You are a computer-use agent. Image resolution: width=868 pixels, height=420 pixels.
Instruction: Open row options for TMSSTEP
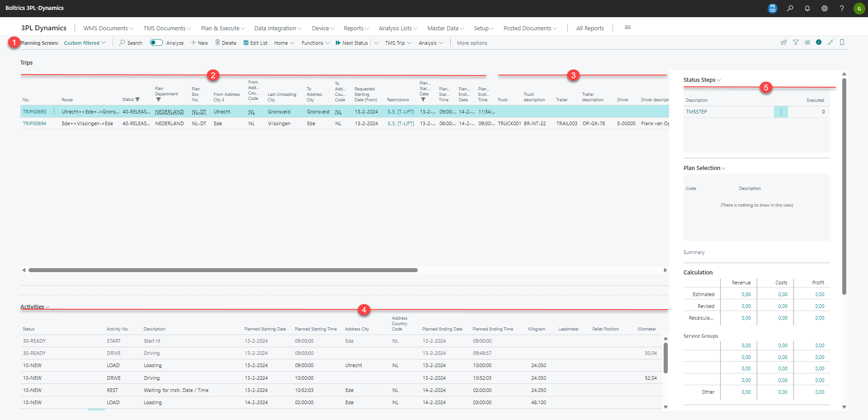click(x=781, y=112)
